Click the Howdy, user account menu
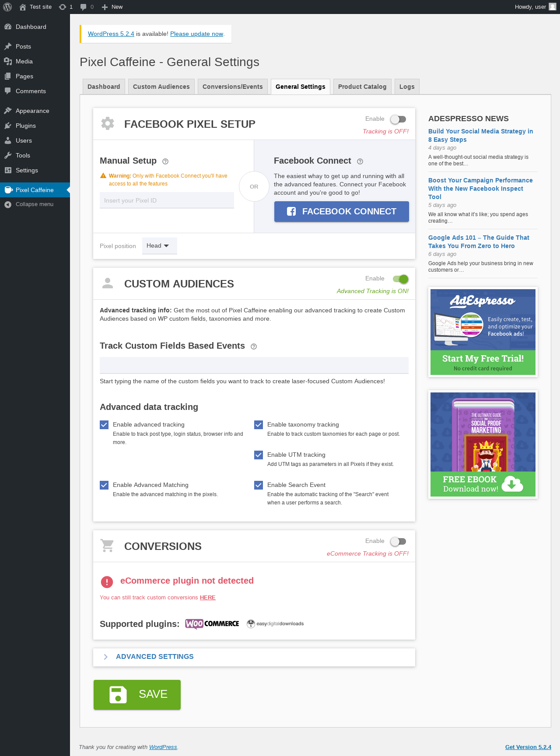This screenshot has width=560, height=756. (535, 7)
